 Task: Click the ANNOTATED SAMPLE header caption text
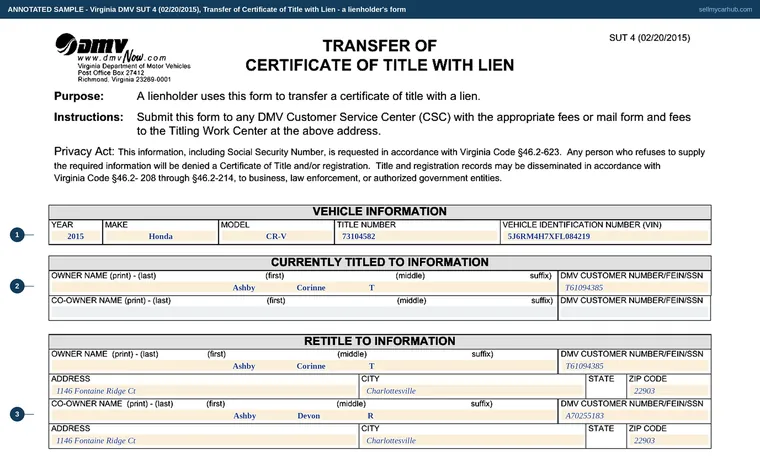click(x=207, y=9)
